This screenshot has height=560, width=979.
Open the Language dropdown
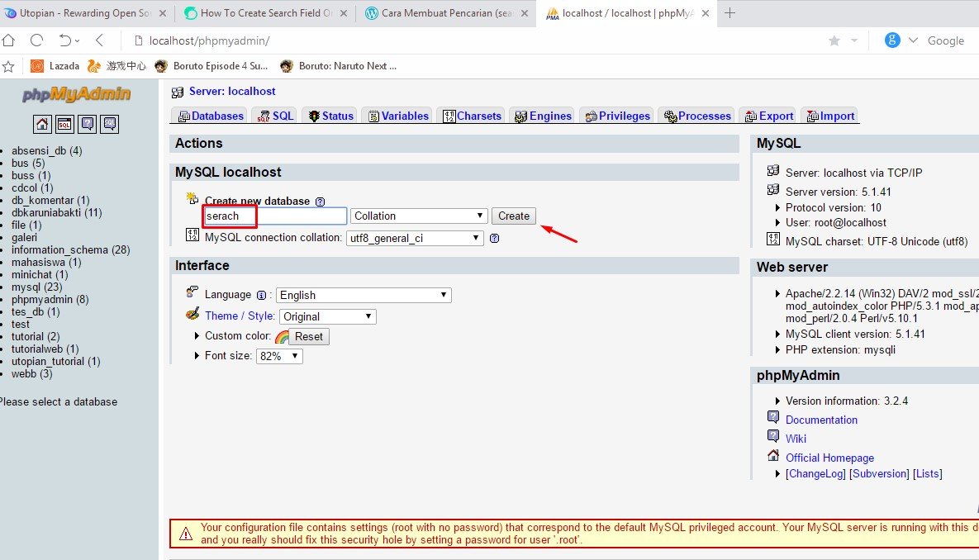point(364,296)
